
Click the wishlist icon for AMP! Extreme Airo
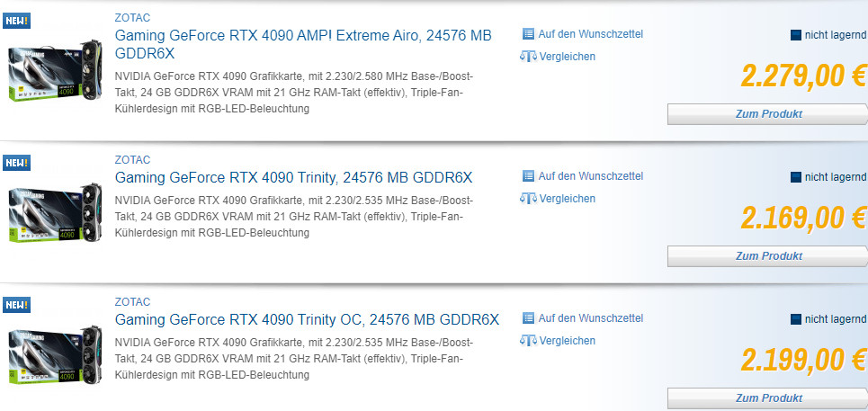pos(529,34)
